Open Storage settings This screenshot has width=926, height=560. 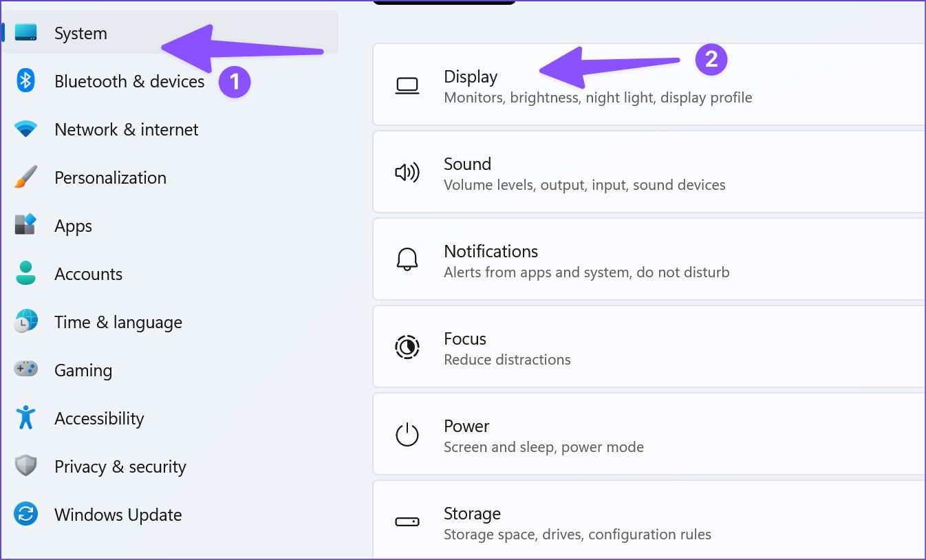[649, 521]
